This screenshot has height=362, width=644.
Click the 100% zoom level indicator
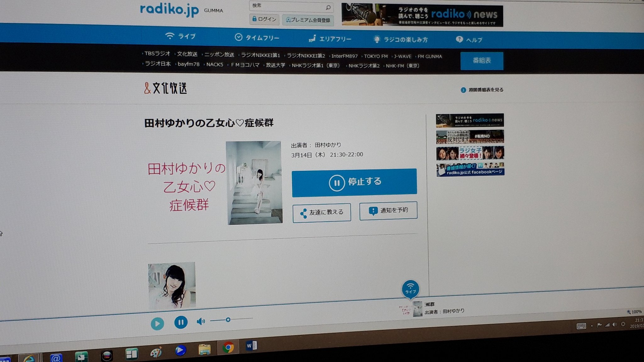635,312
